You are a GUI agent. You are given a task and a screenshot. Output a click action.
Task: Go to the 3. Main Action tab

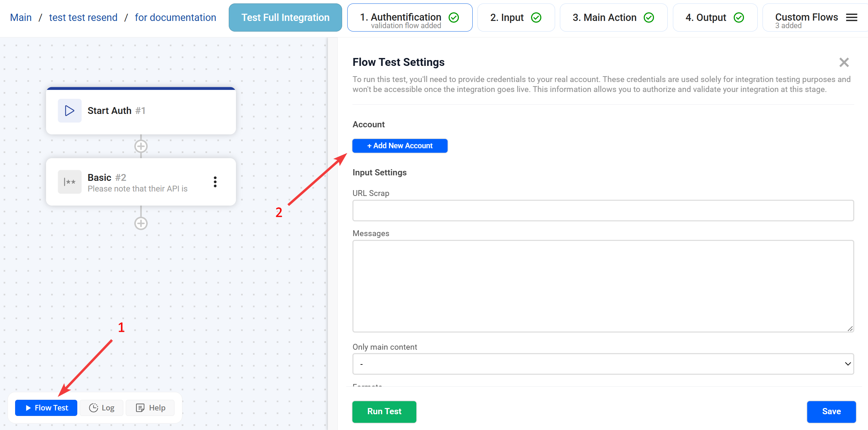[613, 18]
